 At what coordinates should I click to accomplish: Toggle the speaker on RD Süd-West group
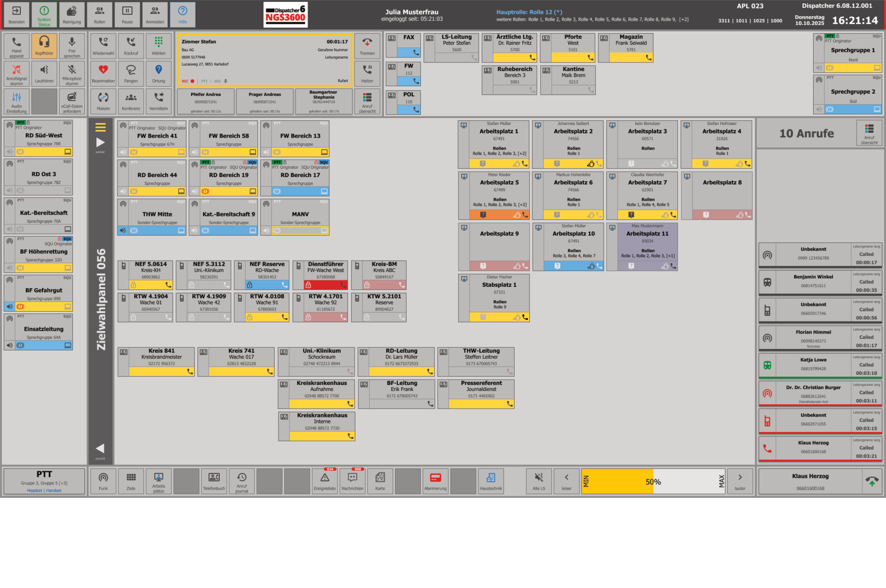pos(10,152)
